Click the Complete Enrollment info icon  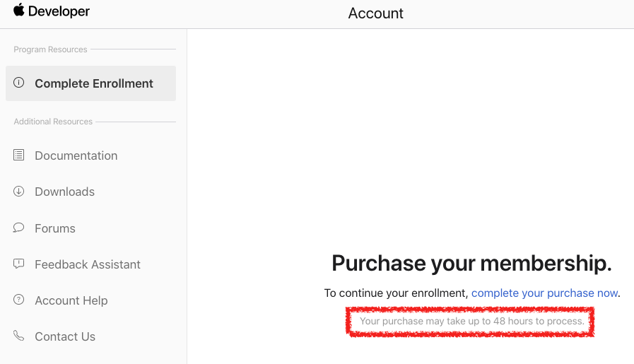(x=18, y=83)
